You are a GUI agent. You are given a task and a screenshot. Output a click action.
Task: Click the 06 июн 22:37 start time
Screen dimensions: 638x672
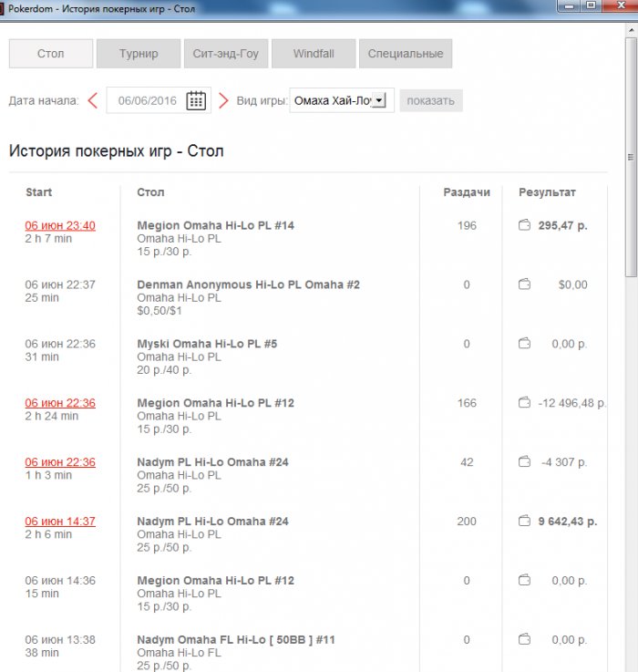pyautogui.click(x=60, y=284)
